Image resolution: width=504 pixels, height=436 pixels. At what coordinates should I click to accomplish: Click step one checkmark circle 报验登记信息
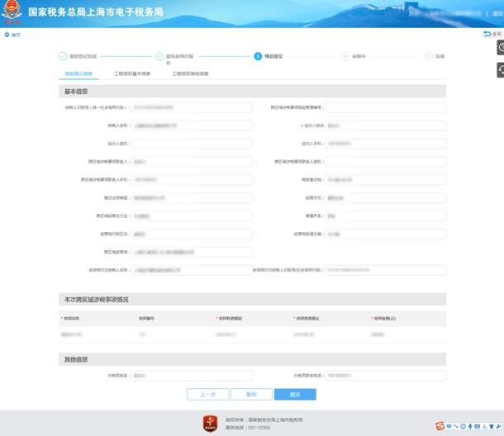(x=63, y=56)
